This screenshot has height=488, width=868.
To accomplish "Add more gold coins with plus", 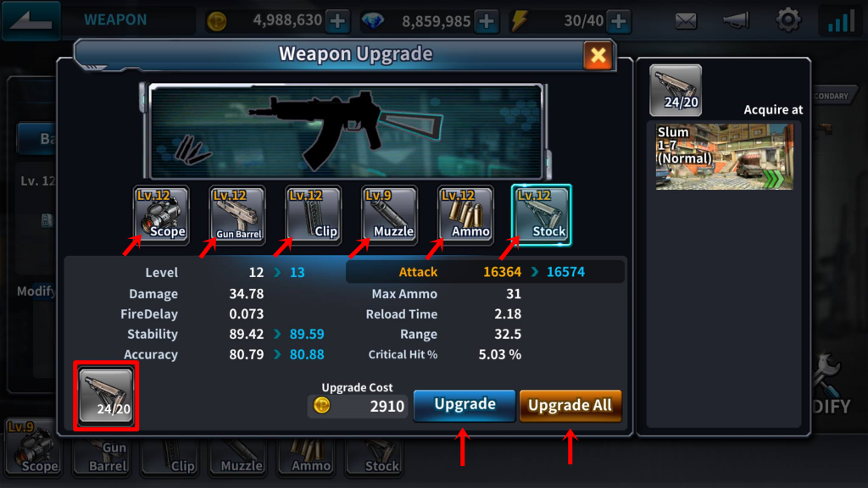I will coord(337,21).
